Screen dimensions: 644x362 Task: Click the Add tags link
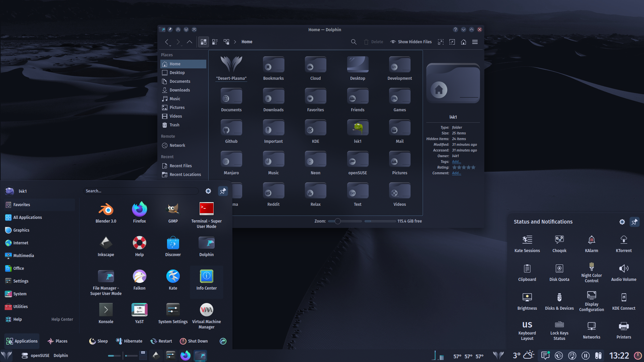[x=456, y=162]
